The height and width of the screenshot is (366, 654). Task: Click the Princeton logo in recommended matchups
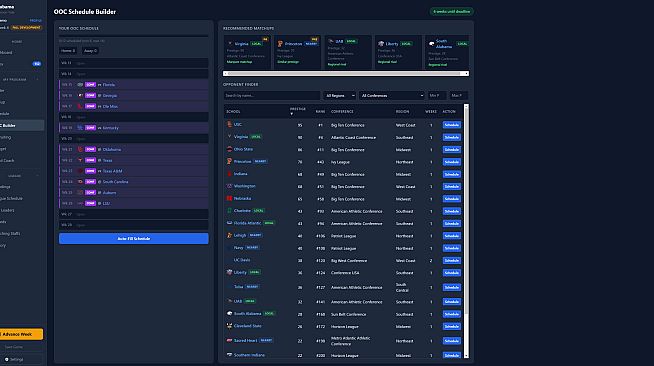tap(280, 44)
